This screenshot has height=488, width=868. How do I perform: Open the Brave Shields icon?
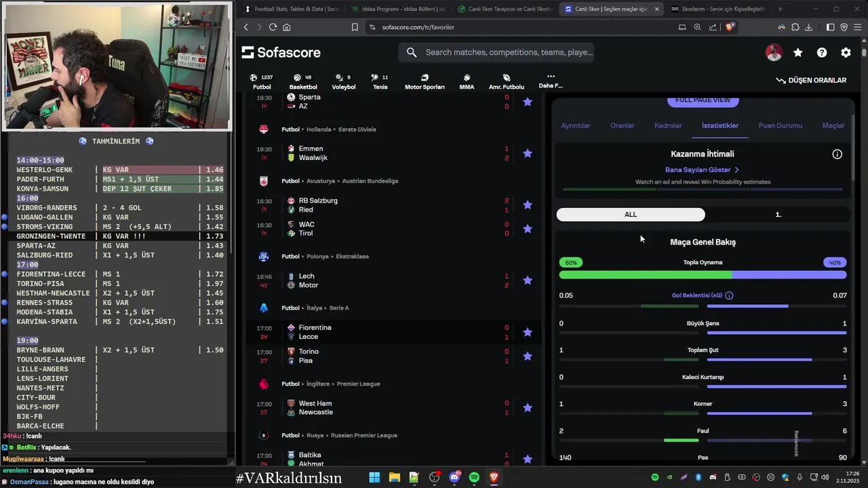coord(730,27)
